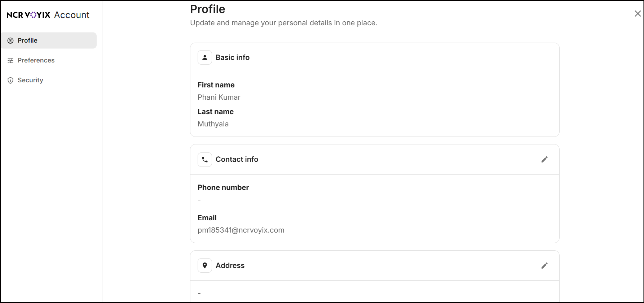Click the email address pm185341@ncrvoyix.com
Screen dimensions: 644x303
click(241, 230)
